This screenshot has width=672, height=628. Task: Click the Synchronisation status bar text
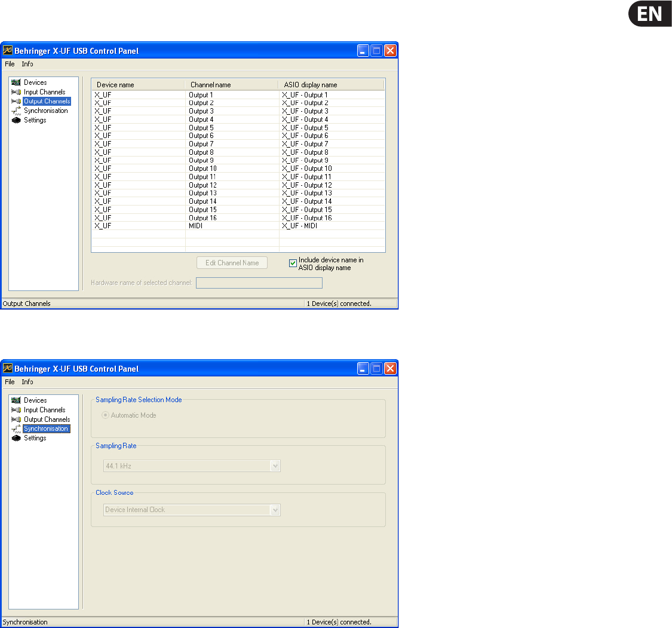point(25,622)
